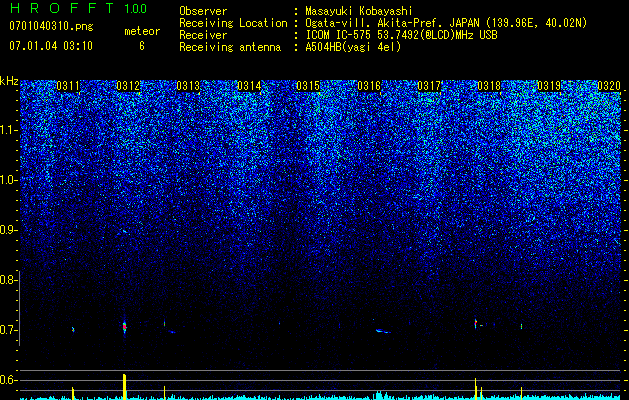
Task: Click the faint echo streak near 0.9 kHz
Action: (124, 231)
